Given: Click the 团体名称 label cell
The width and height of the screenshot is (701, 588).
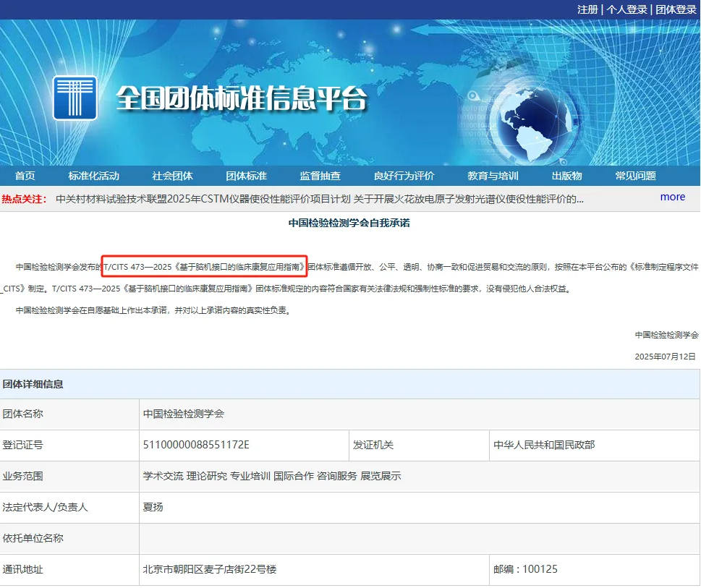Looking at the screenshot, I should tap(69, 414).
